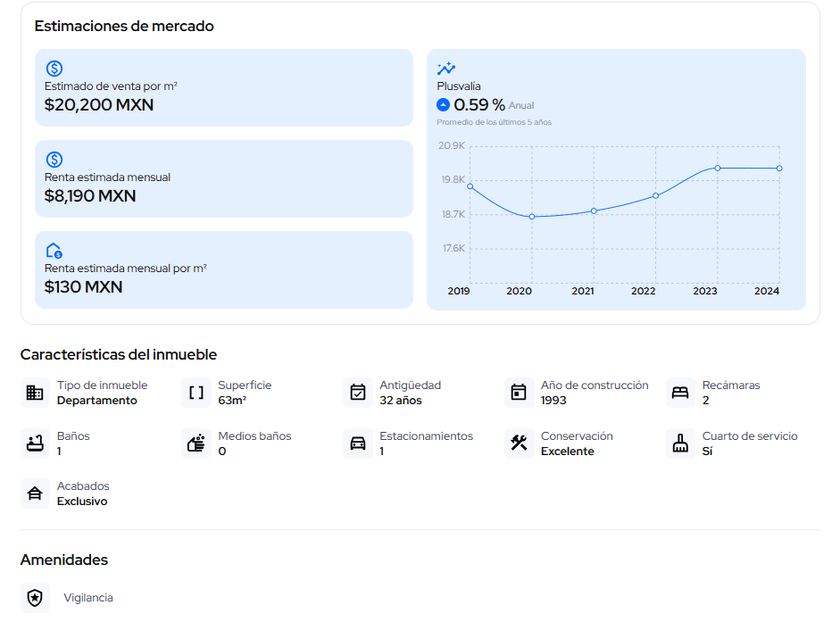Click the Recámaras bed icon

click(x=680, y=393)
